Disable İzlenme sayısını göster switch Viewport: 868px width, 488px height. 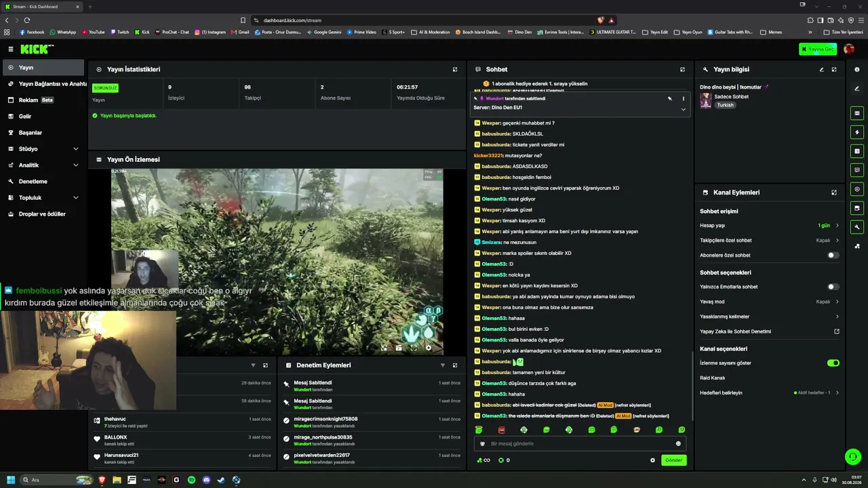coord(833,363)
